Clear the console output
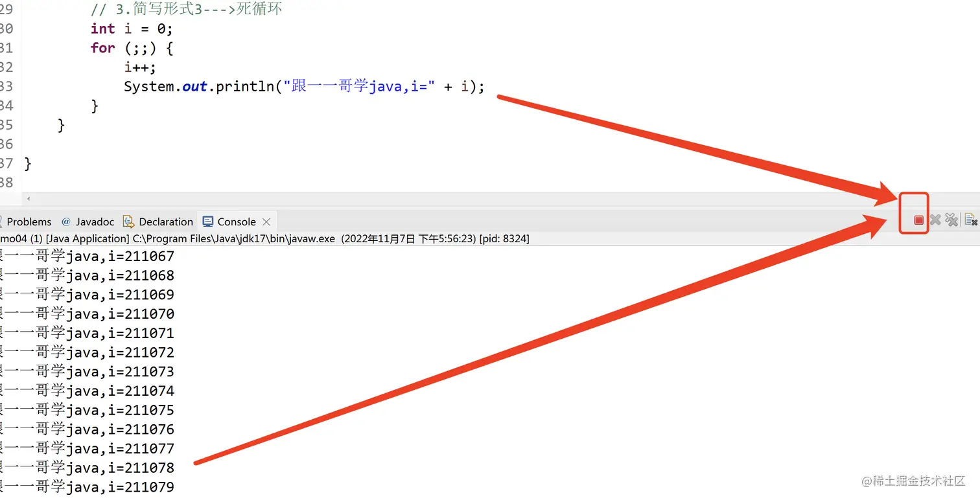This screenshot has height=502, width=980. [970, 220]
